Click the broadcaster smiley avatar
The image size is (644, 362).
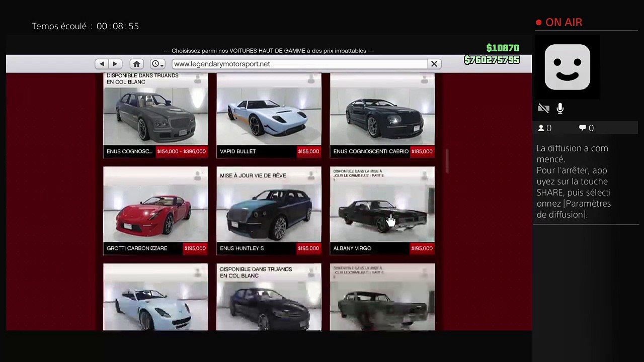tap(568, 67)
